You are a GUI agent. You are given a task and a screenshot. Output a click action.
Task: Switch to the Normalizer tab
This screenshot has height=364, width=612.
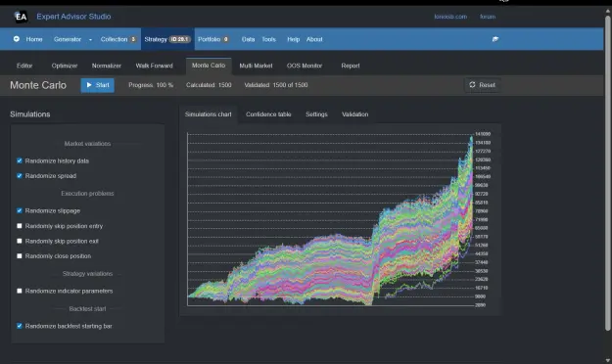106,66
